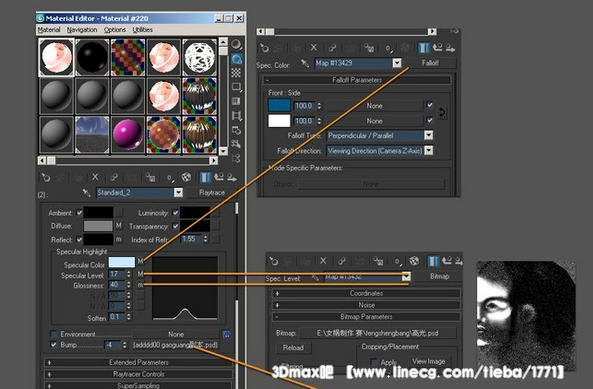Open the Options menu
The height and width of the screenshot is (389, 593).
[x=115, y=29]
